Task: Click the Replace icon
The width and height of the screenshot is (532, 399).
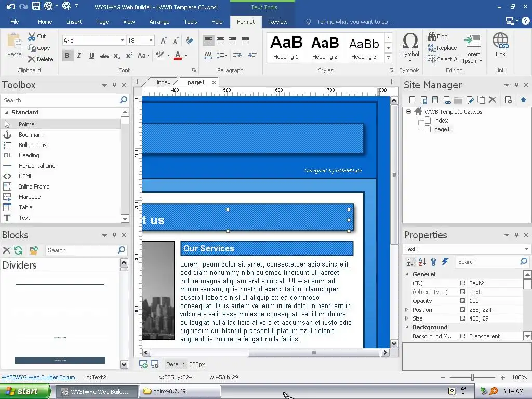Action: (431, 47)
